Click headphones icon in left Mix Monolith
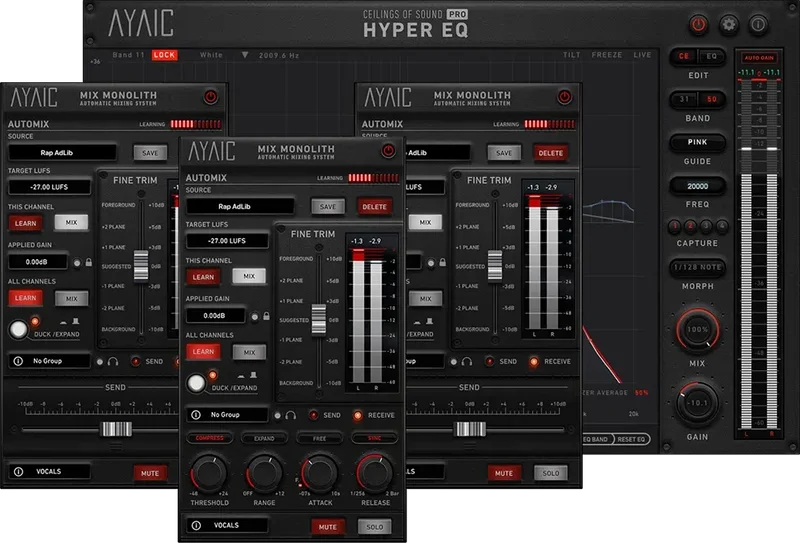This screenshot has height=543, width=800. tap(113, 361)
